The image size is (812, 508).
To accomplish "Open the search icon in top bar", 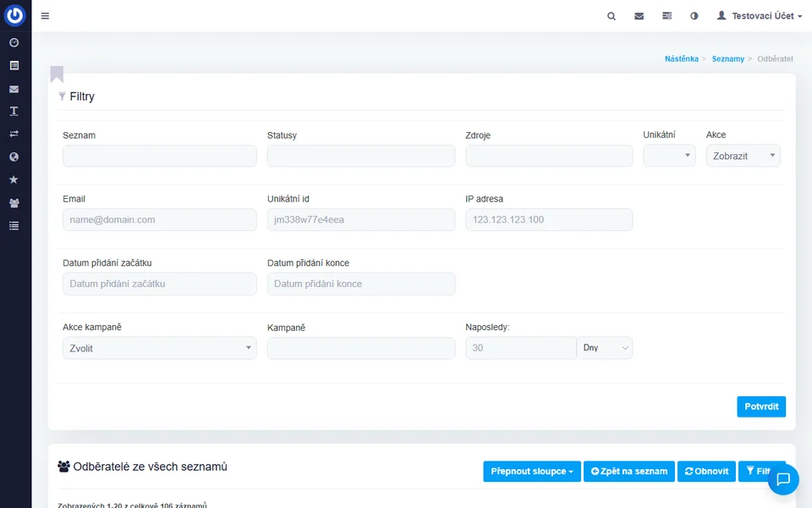I will coord(612,16).
